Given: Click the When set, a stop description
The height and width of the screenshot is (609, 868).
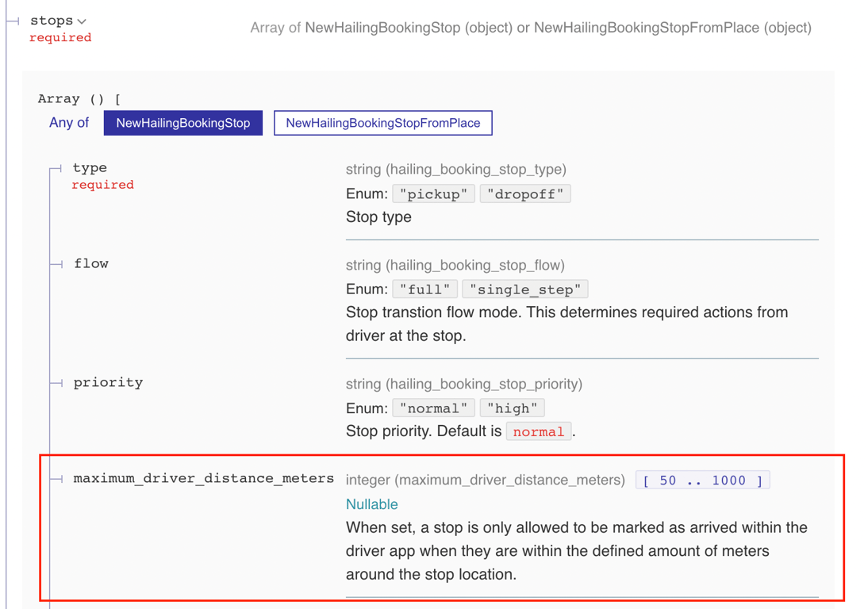Looking at the screenshot, I should [576, 551].
